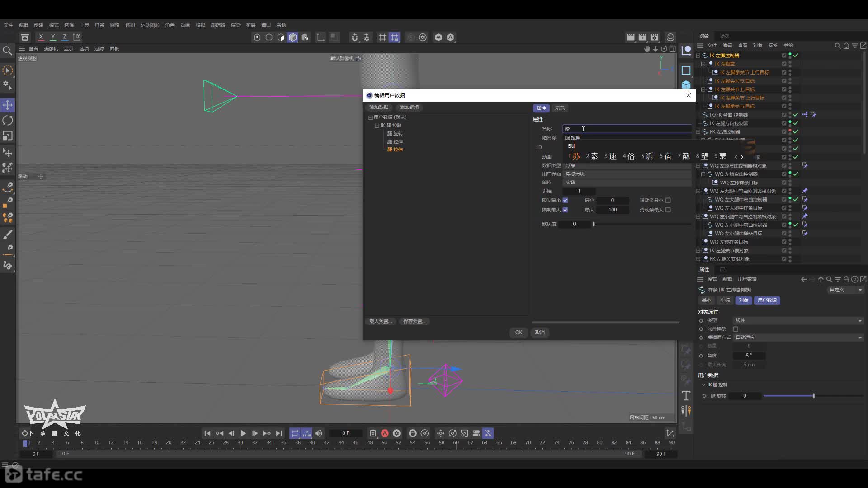Click 添加群组 button

409,107
